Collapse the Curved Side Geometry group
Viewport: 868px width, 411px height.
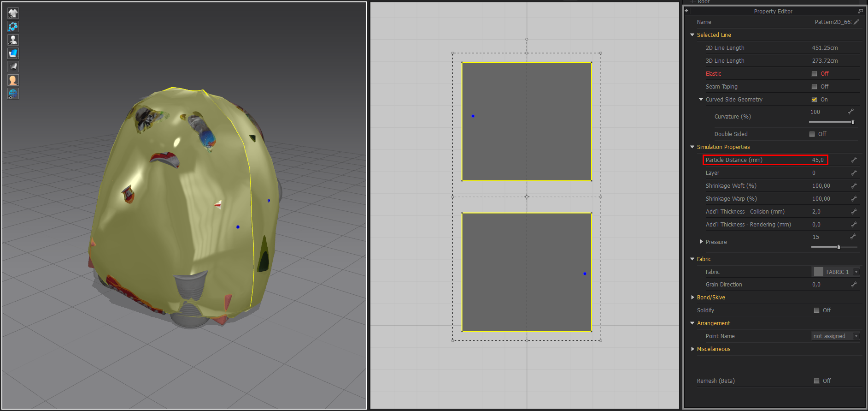(x=701, y=99)
